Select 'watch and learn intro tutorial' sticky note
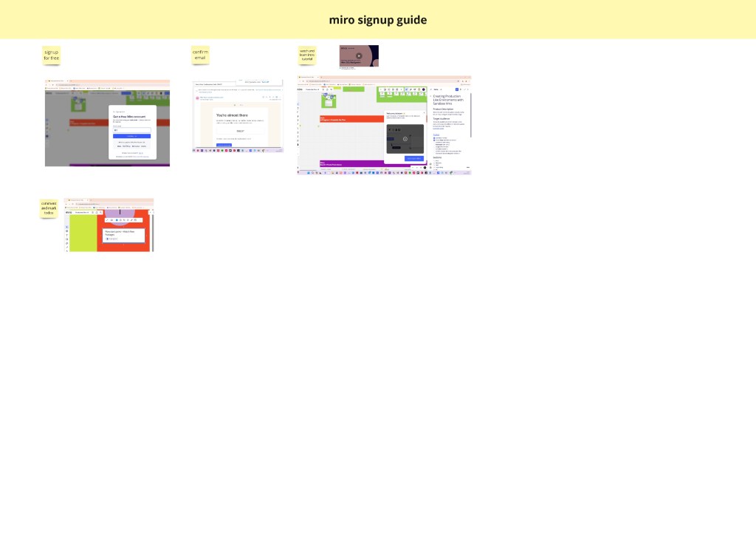The image size is (756, 535). (x=307, y=55)
